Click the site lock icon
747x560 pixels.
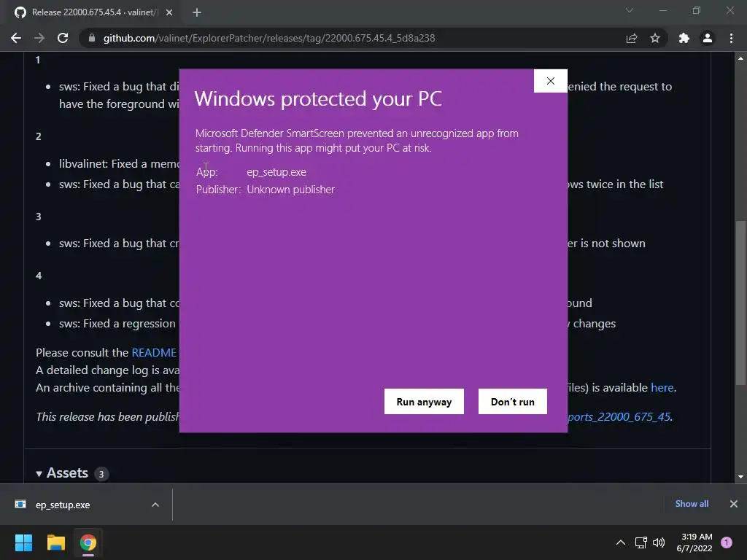(92, 38)
